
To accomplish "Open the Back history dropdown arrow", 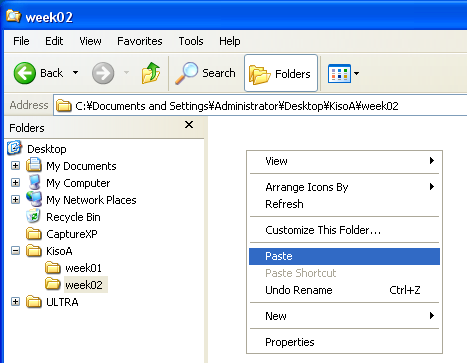I will (x=76, y=73).
